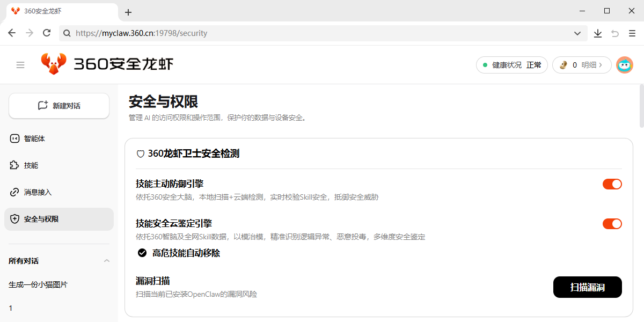The image size is (644, 322).
Task: Open new browser tab with plus icon
Action: click(x=128, y=12)
